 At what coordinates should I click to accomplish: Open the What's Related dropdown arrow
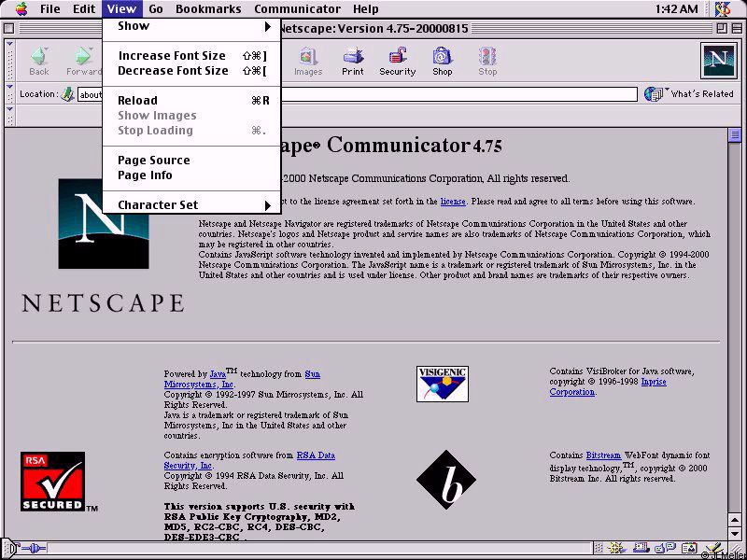pyautogui.click(x=667, y=89)
